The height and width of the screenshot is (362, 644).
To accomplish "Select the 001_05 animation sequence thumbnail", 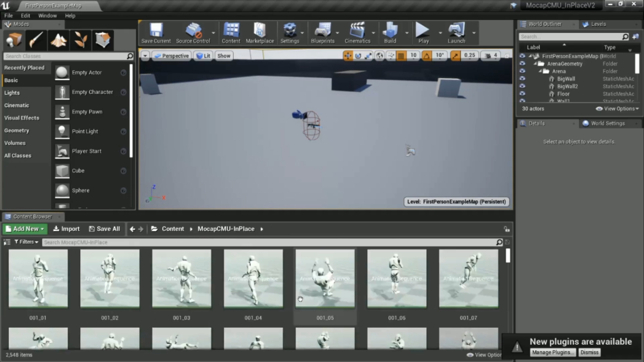I will tap(325, 279).
